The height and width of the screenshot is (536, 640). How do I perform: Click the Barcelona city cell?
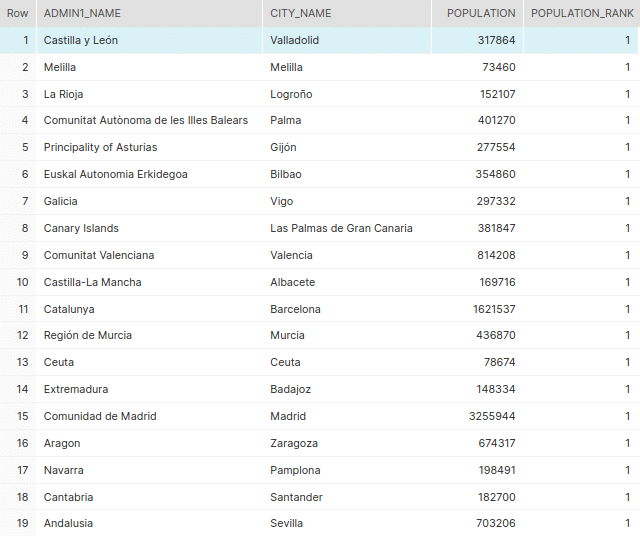tap(295, 309)
